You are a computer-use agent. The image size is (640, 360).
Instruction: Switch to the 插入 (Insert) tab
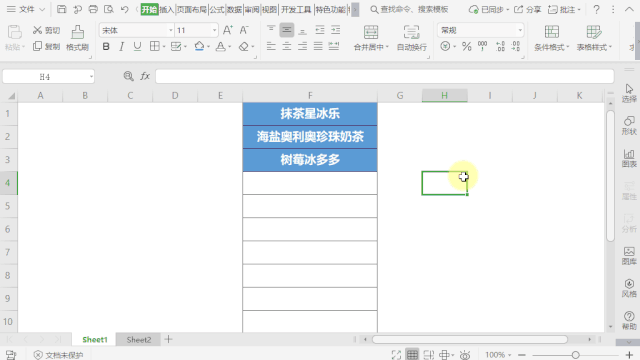point(167,9)
